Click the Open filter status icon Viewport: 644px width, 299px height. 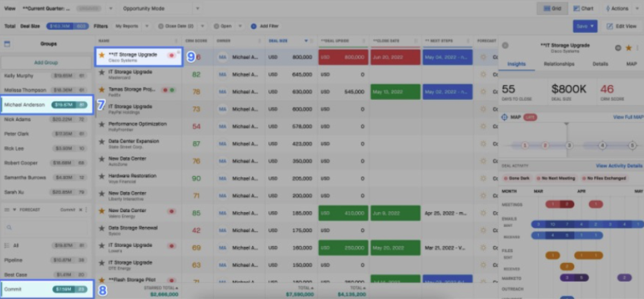tap(216, 26)
